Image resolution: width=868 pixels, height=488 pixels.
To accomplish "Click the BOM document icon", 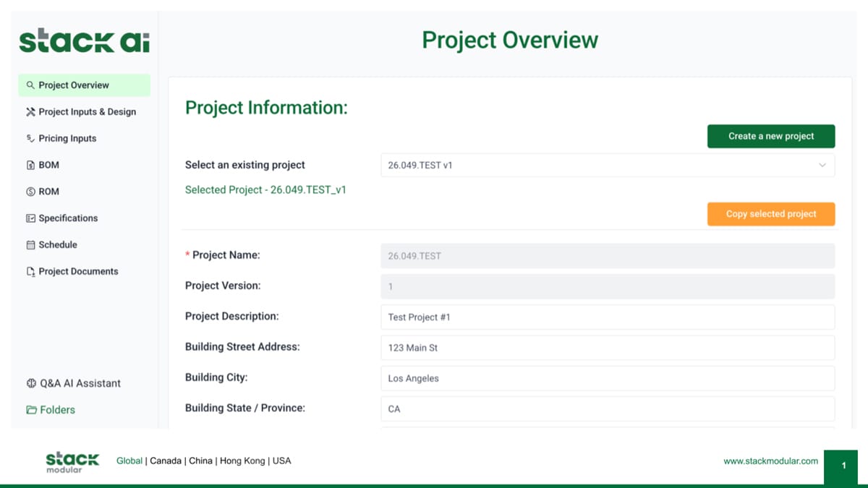I will (30, 166).
